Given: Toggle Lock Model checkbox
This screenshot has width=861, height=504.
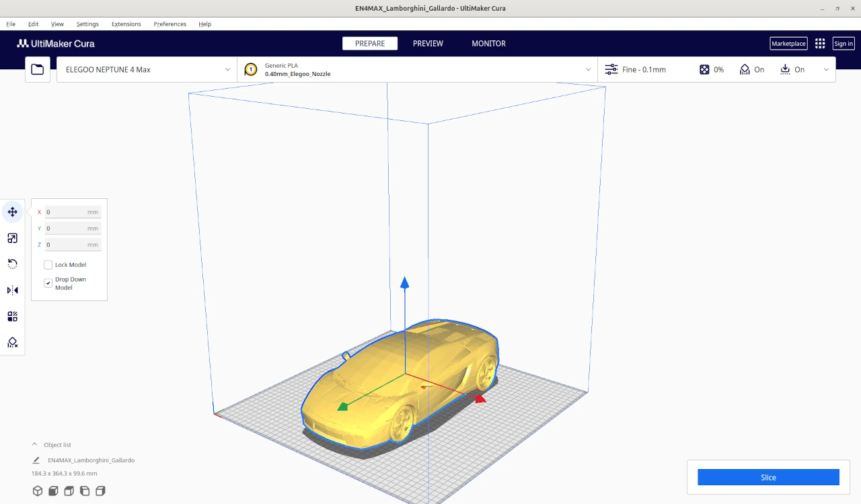Looking at the screenshot, I should coord(48,265).
